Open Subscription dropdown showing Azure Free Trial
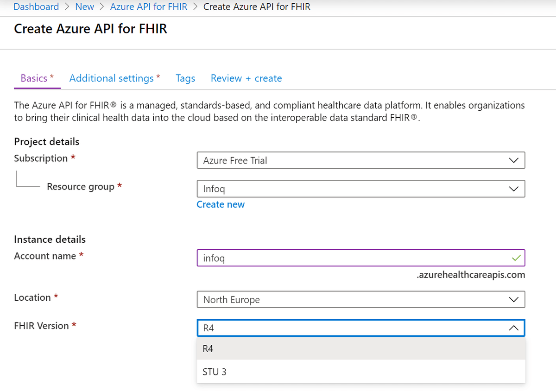Viewport: 556px width, 392px height. [x=361, y=160]
